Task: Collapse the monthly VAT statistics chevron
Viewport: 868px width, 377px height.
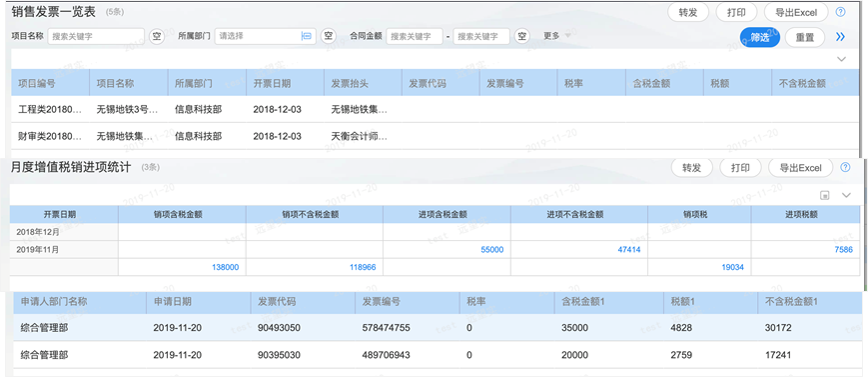Action: point(846,195)
